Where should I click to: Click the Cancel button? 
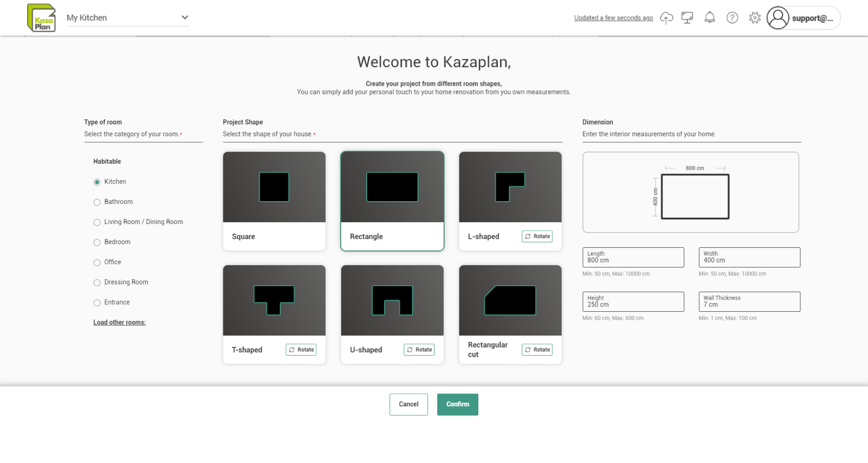point(409,404)
